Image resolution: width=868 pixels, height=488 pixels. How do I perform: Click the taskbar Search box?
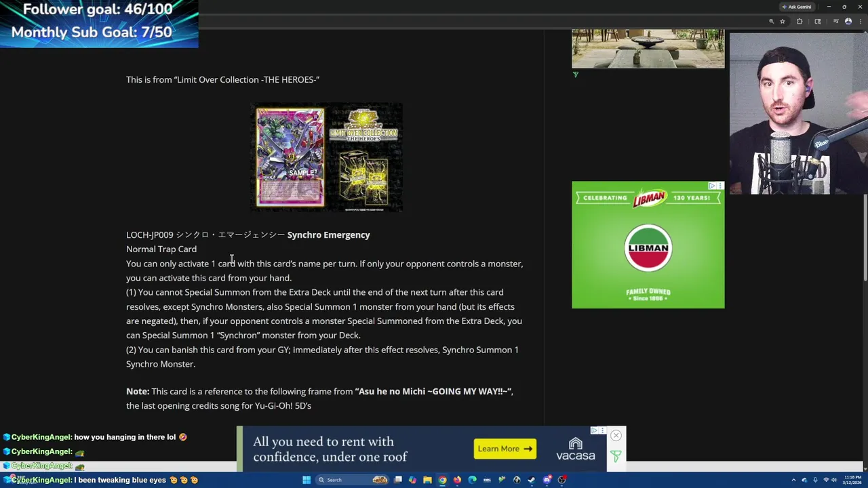(353, 480)
